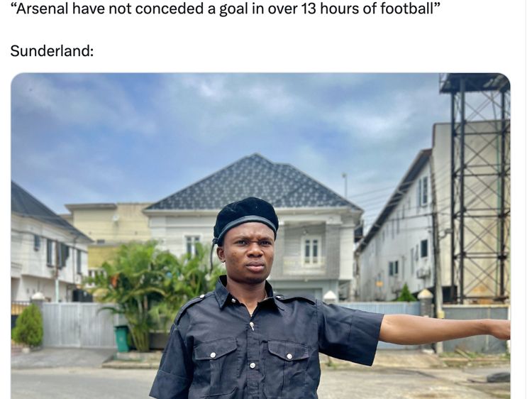
Task: Click the Arsenal 13 hours quote text
Action: (226, 9)
